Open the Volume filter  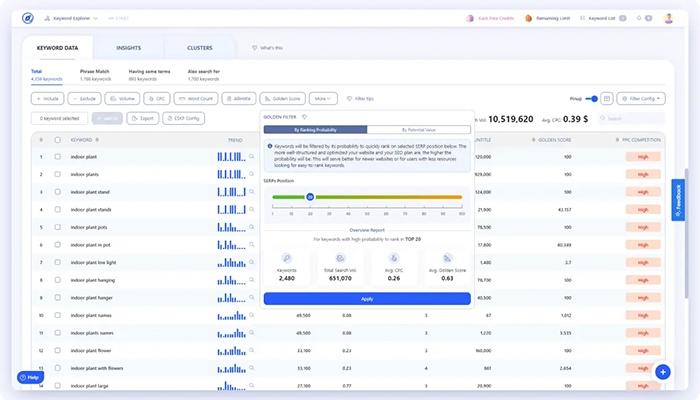click(x=122, y=99)
